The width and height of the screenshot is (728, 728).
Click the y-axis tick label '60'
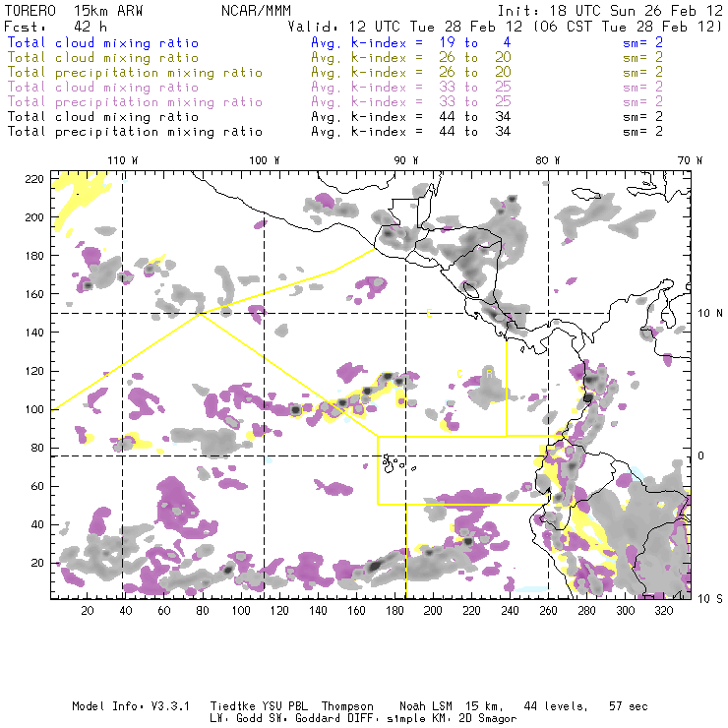37,486
